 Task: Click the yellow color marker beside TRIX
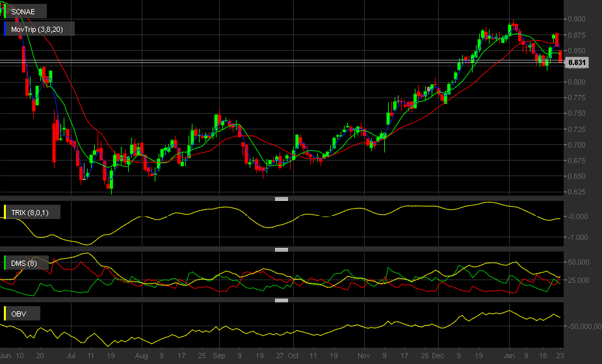(5, 213)
